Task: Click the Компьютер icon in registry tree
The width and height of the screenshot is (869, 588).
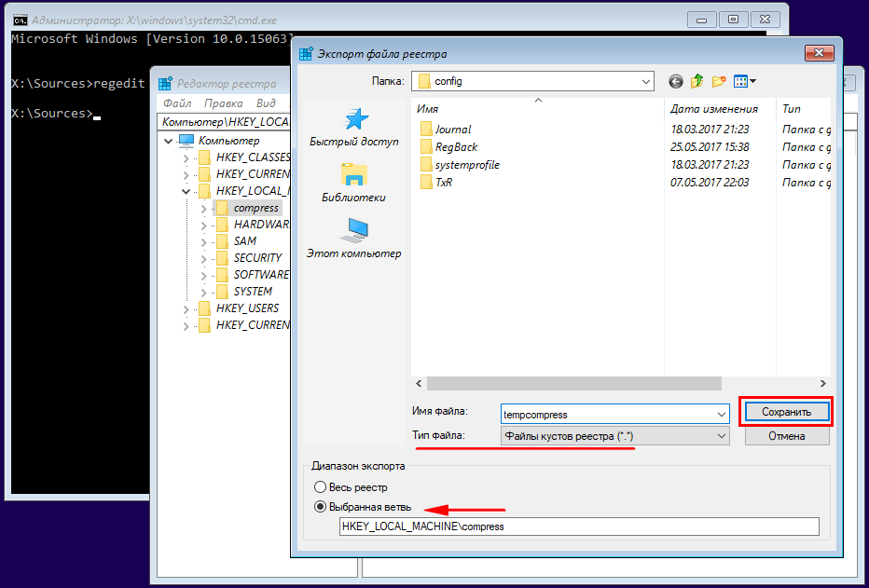Action: point(186,141)
